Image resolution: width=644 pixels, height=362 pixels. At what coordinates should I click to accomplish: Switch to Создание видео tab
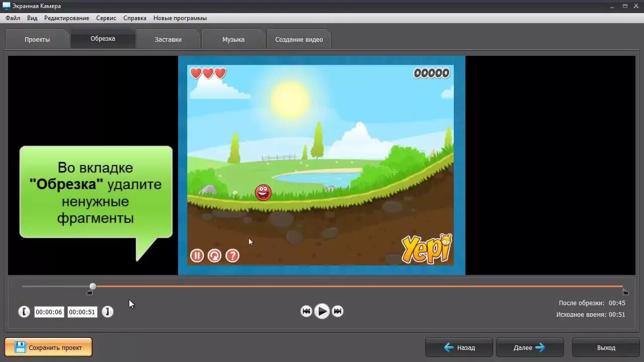tap(299, 39)
